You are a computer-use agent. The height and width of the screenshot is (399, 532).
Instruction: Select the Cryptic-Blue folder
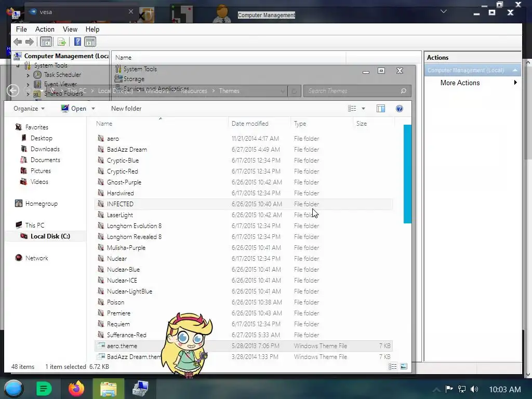pyautogui.click(x=123, y=160)
